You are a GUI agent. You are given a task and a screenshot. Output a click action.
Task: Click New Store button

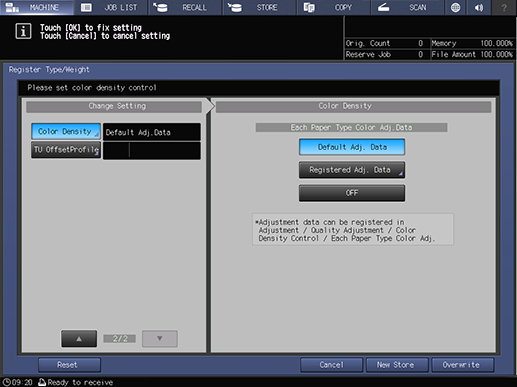[x=397, y=365]
